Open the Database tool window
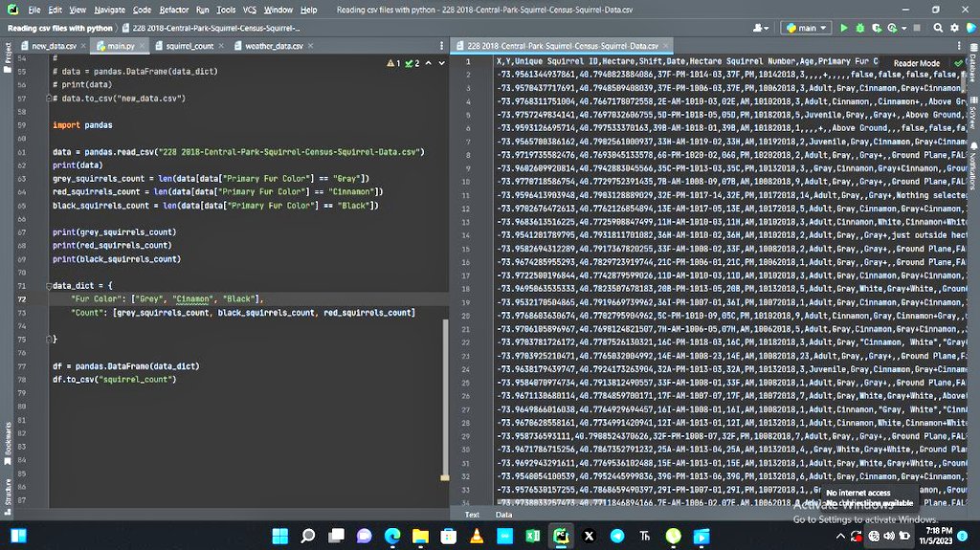The height and width of the screenshot is (550, 980). 973,62
